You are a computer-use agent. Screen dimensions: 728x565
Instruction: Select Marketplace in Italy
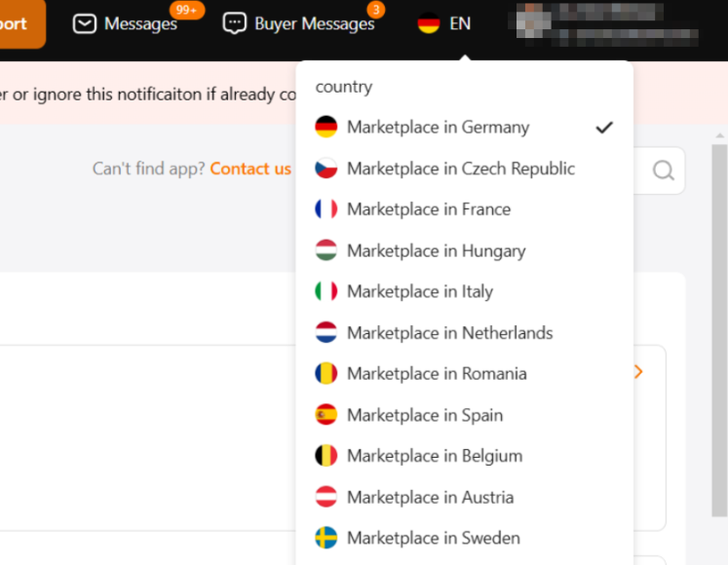pos(419,291)
